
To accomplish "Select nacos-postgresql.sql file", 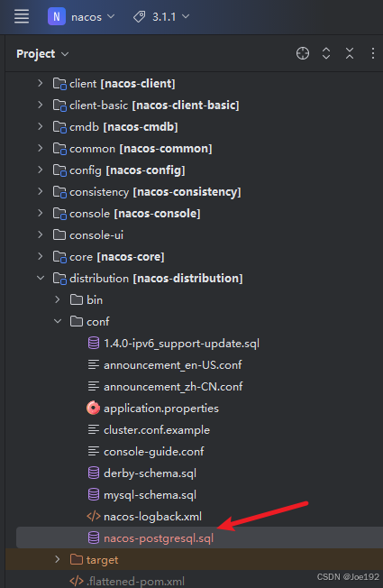I will coord(159,538).
